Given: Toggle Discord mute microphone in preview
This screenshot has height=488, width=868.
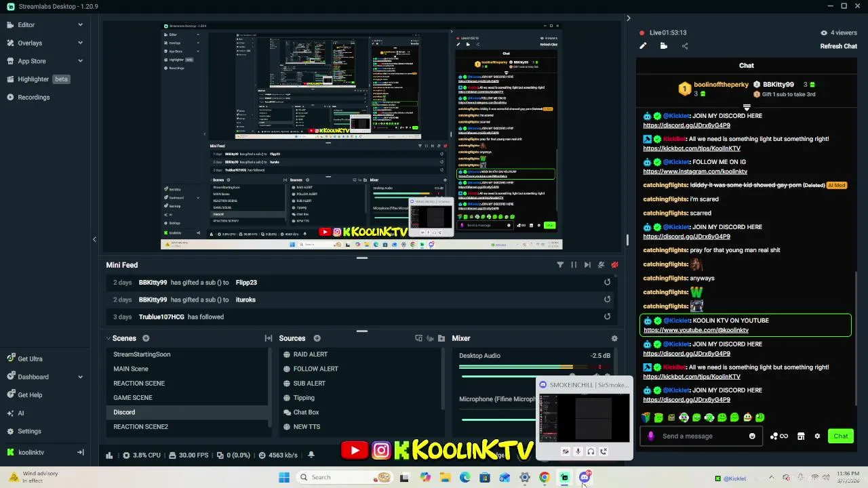Looking at the screenshot, I should pos(578,451).
